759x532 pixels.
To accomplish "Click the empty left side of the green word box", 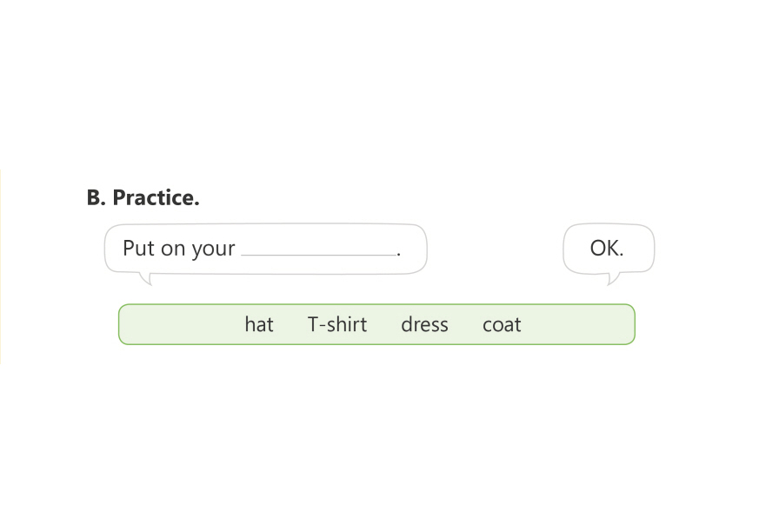I will pyautogui.click(x=174, y=325).
